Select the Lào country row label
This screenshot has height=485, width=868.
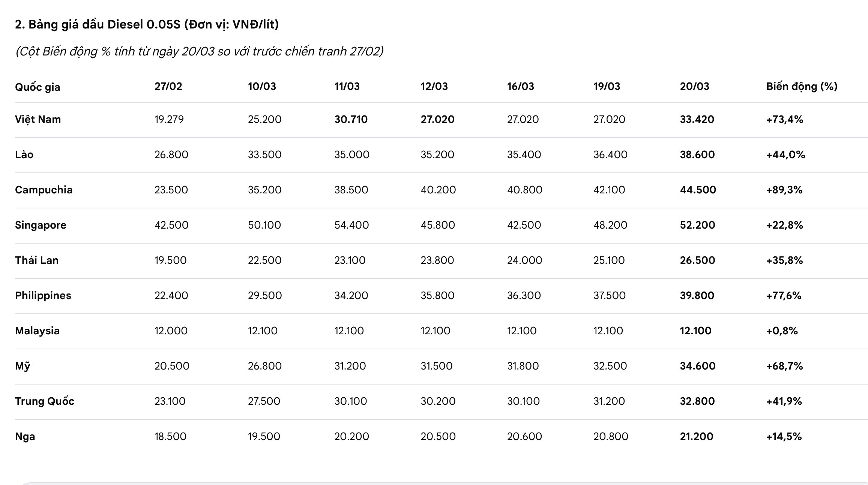click(24, 154)
